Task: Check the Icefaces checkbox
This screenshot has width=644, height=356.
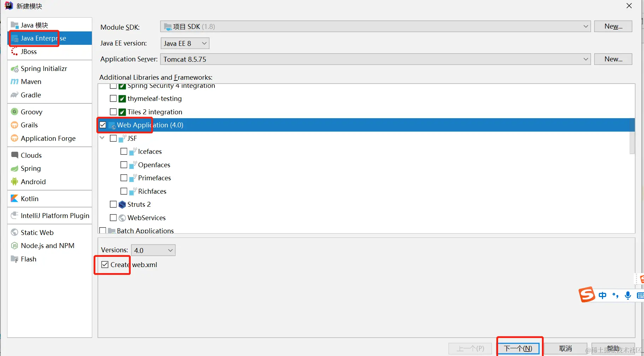Action: tap(124, 151)
